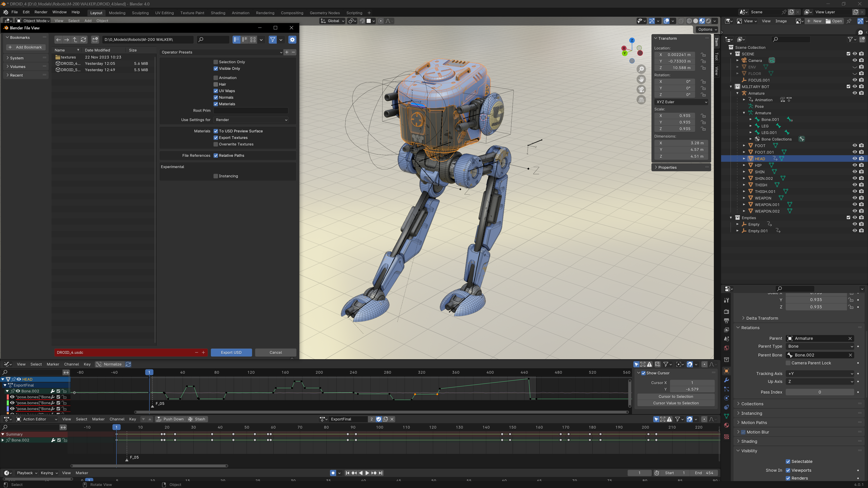Viewport: 868px width, 488px height.
Task: Play animation forward
Action: point(367,473)
